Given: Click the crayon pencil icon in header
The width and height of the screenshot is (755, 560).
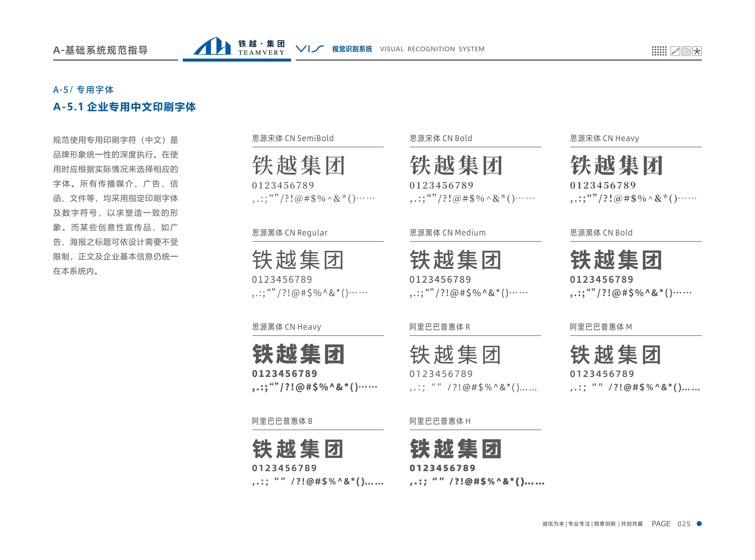Looking at the screenshot, I should 675,51.
